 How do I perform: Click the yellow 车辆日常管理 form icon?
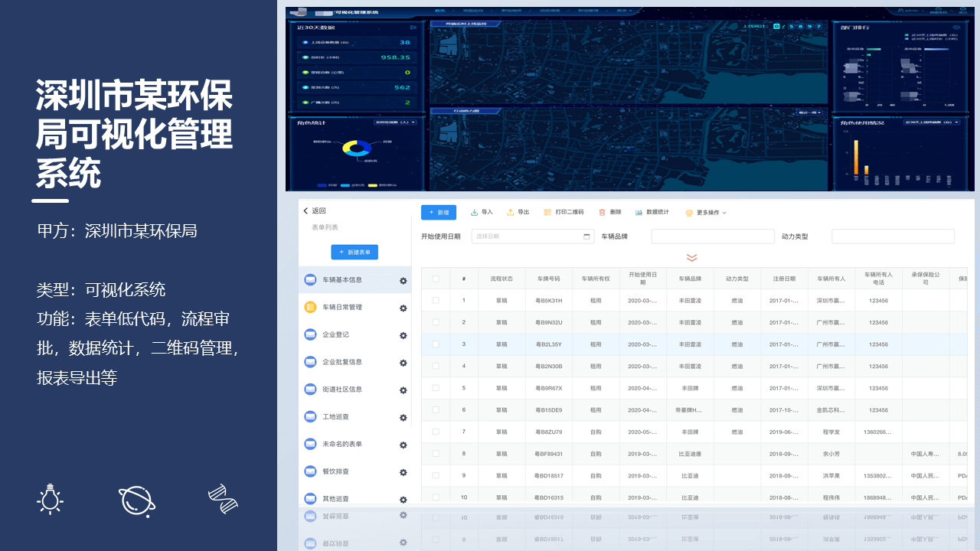tap(310, 307)
